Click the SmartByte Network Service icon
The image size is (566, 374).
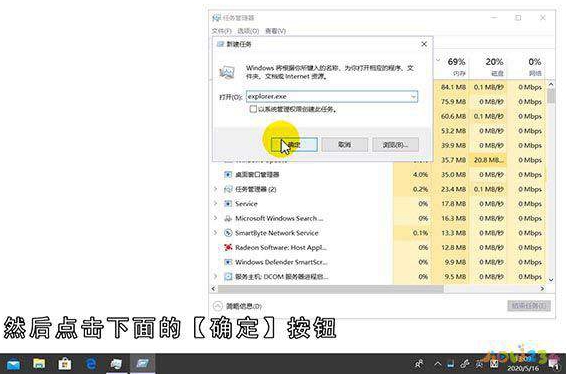(x=228, y=233)
